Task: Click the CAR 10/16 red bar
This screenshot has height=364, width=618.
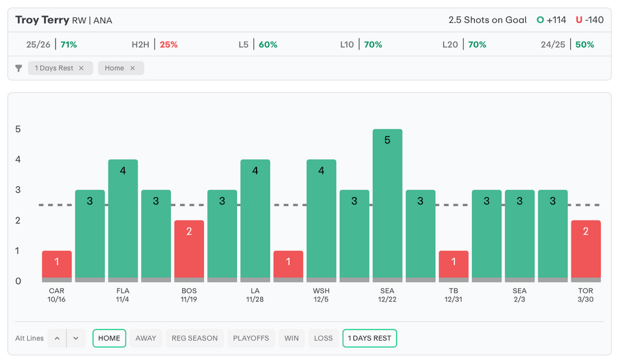Action: click(x=57, y=266)
